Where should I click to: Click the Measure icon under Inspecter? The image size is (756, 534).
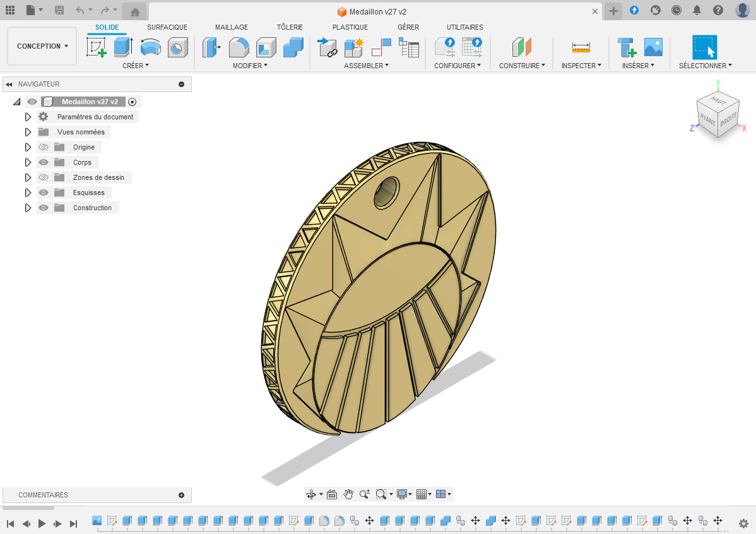(x=581, y=47)
